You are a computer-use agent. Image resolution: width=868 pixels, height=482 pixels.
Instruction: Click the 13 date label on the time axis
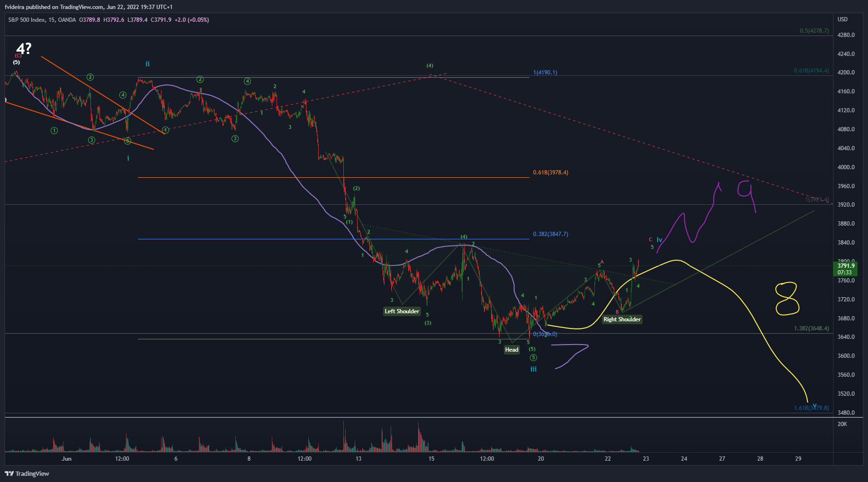358,459
